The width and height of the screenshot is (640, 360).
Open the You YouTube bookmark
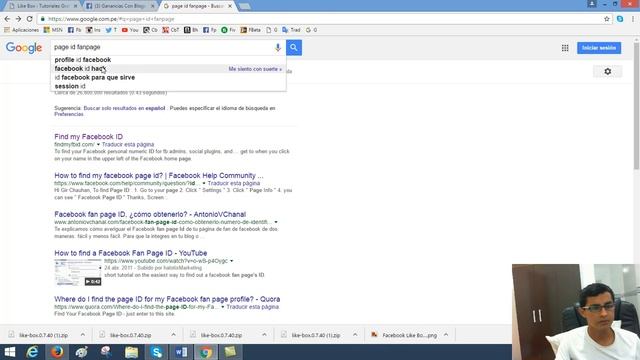pyautogui.click(x=130, y=30)
